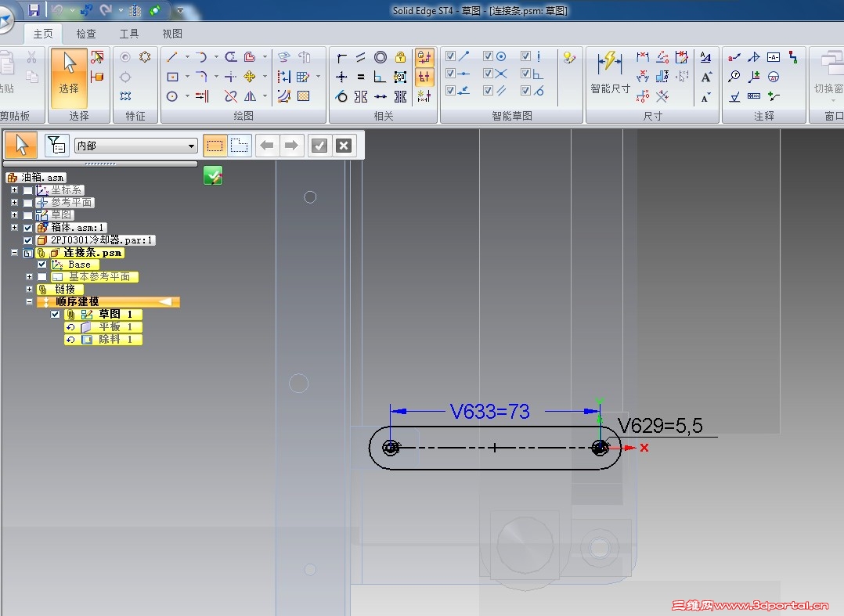Screen dimensions: 844x616
Task: Expand the 链接 tree node
Action: coord(29,289)
